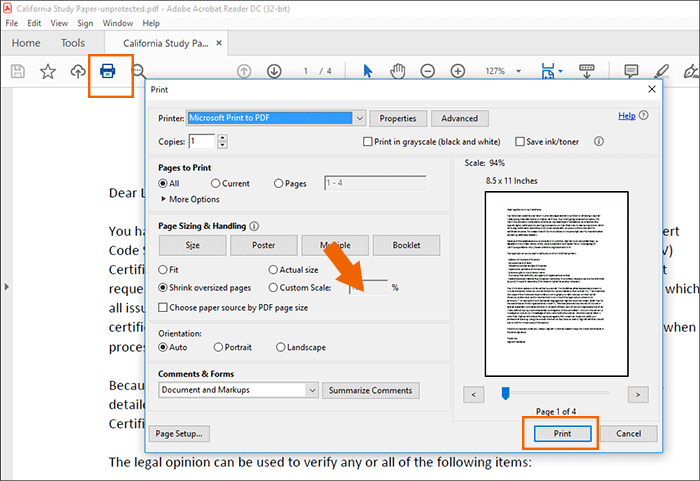Open the File menu
700x481 pixels.
point(12,23)
